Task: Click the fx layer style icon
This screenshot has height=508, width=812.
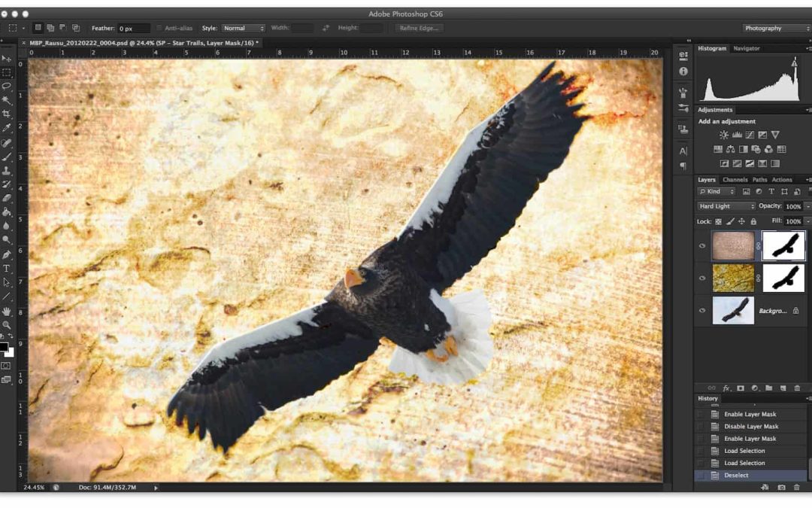Action: tap(726, 388)
